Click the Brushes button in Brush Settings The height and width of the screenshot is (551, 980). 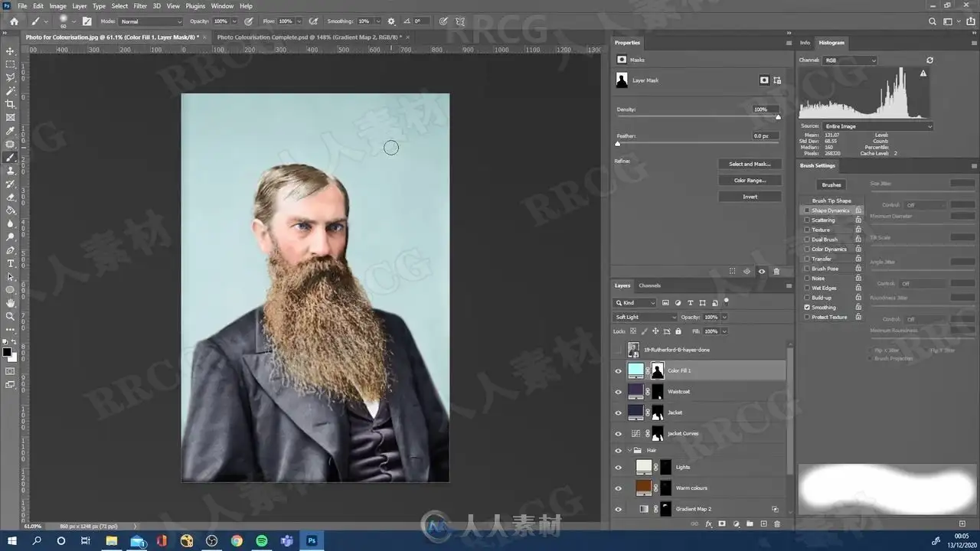tap(831, 184)
